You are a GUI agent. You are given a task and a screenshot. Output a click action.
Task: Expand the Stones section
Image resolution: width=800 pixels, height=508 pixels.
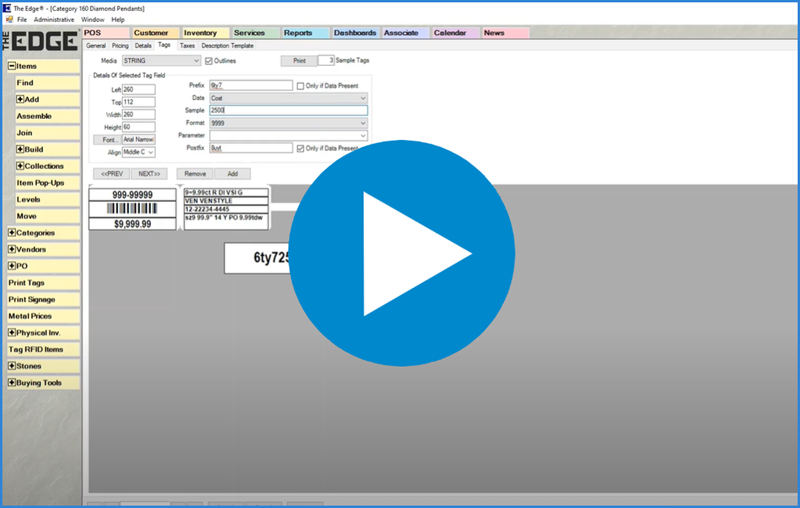[12, 366]
